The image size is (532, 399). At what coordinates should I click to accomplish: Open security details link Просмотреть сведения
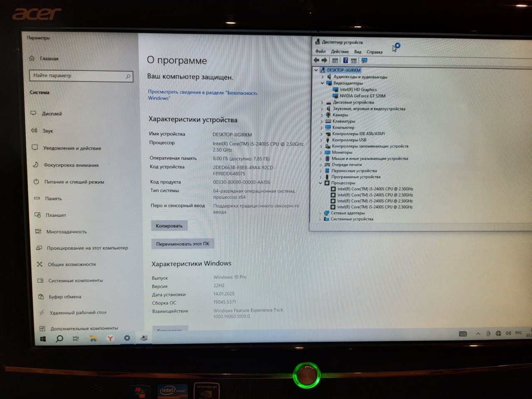203,95
